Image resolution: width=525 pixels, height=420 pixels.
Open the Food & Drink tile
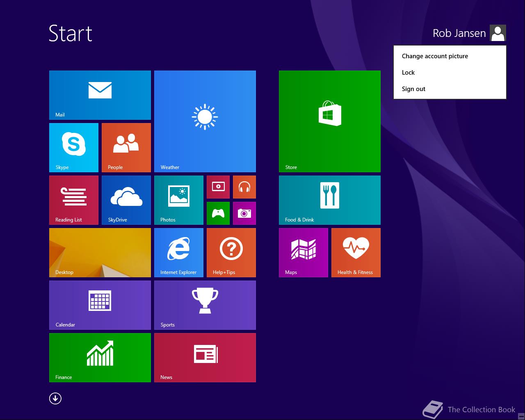point(330,200)
